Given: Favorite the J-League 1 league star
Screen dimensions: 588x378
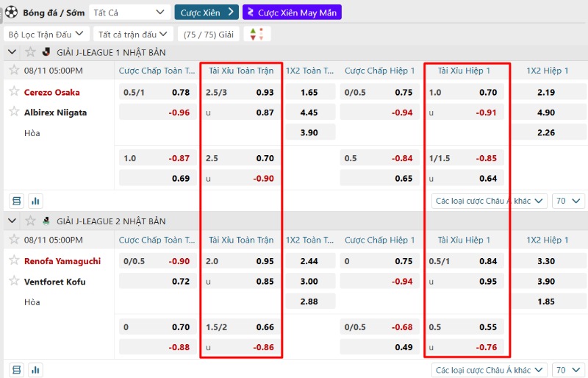Looking at the screenshot, I should (x=30, y=52).
